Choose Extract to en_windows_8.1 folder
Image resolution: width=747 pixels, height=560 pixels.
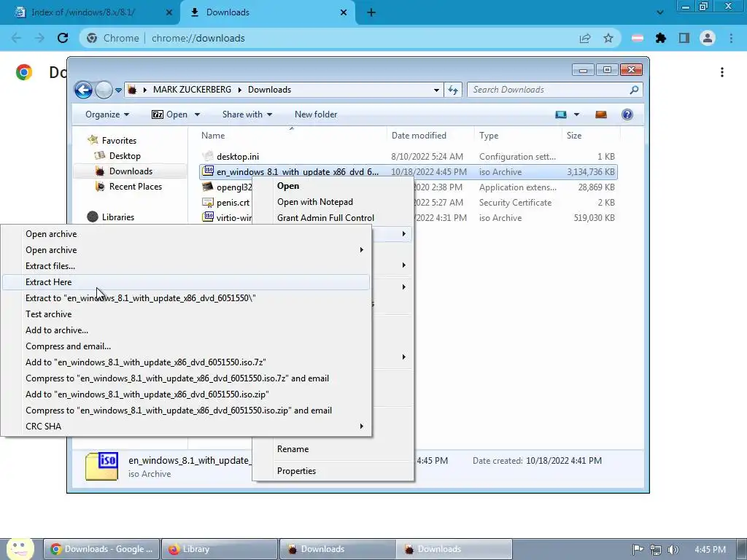coord(186,298)
